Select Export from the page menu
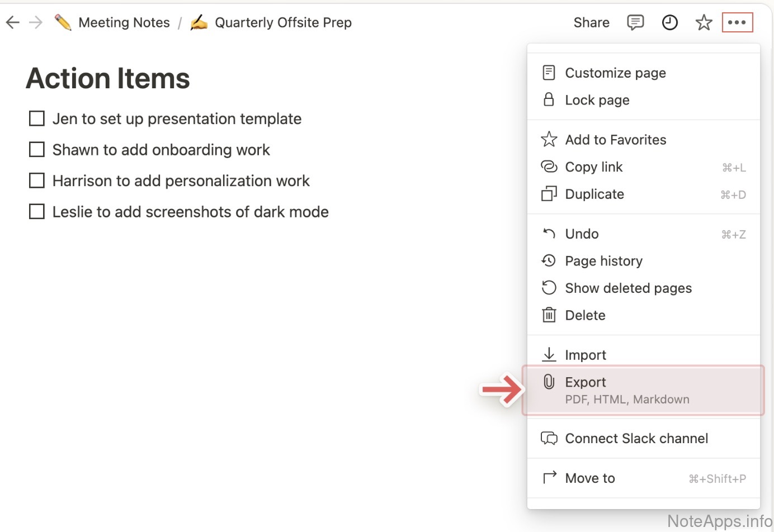Image resolution: width=774 pixels, height=532 pixels. tap(586, 382)
